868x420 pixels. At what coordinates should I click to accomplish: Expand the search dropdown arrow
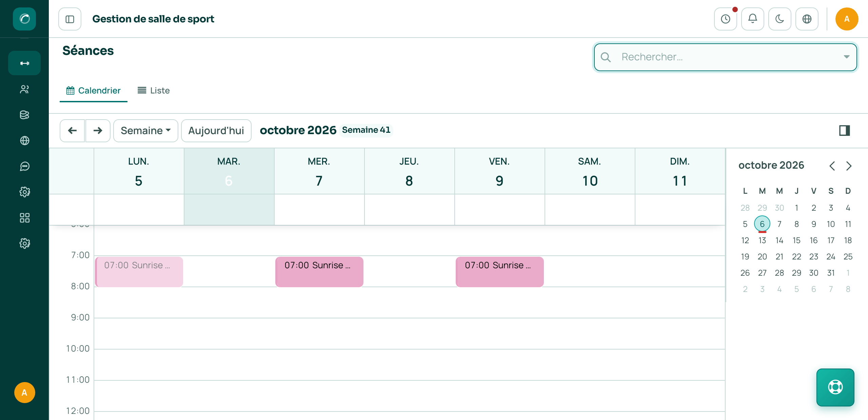tap(847, 57)
